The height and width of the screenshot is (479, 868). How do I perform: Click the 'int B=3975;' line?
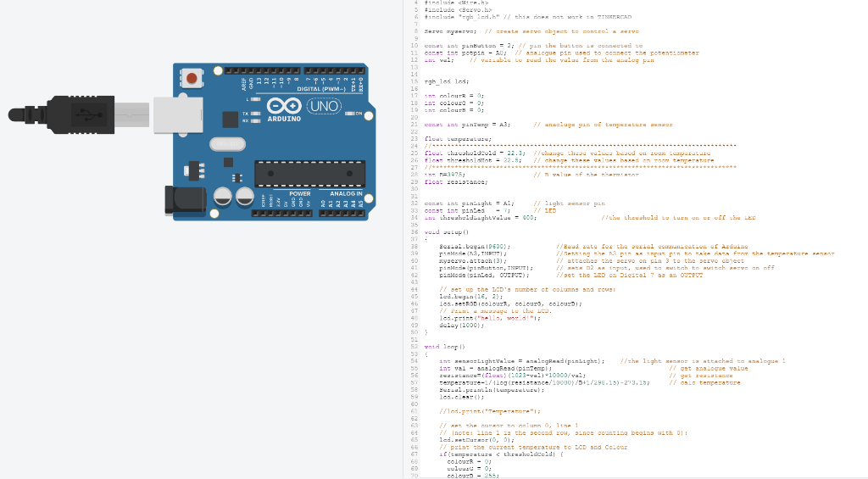click(444, 175)
